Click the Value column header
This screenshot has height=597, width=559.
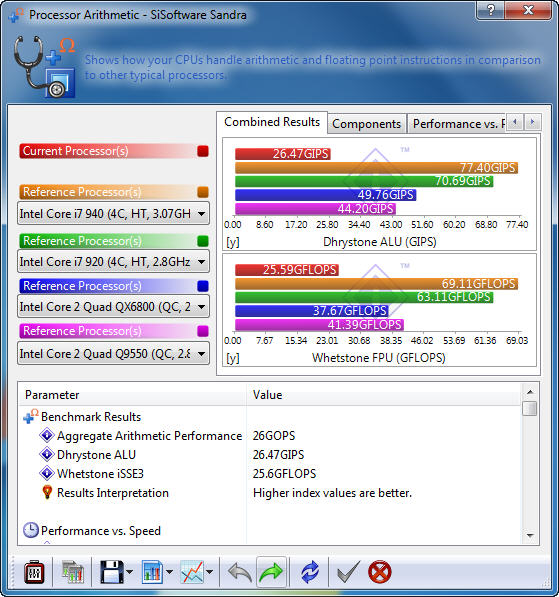click(x=384, y=395)
